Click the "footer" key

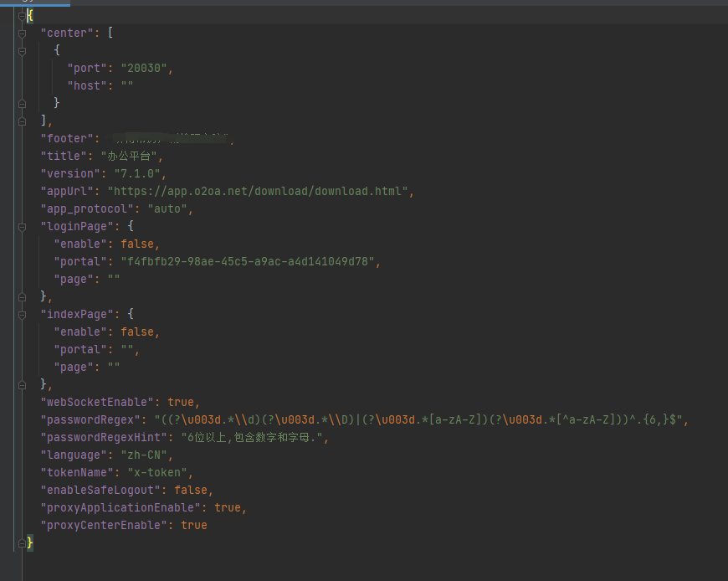coord(67,138)
